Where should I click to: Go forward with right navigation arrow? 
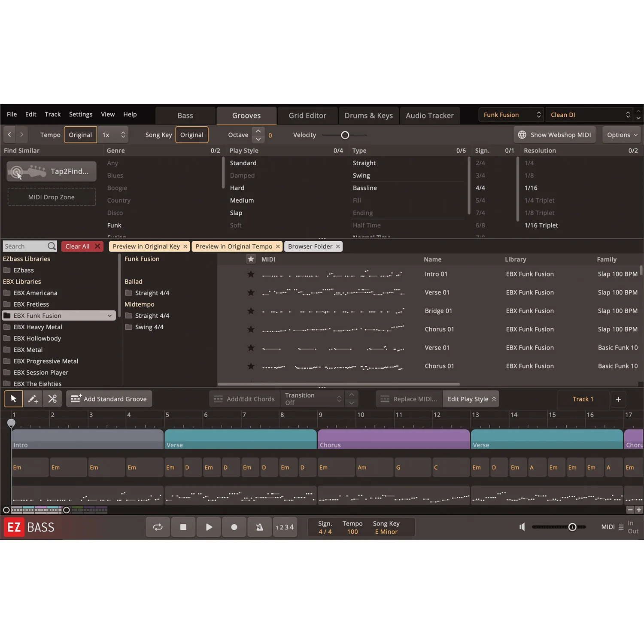[21, 135]
